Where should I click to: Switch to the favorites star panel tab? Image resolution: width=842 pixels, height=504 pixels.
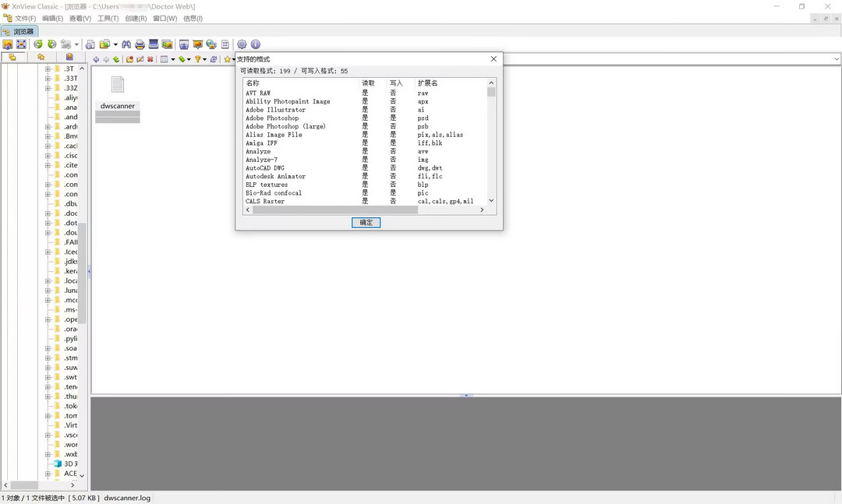point(41,57)
